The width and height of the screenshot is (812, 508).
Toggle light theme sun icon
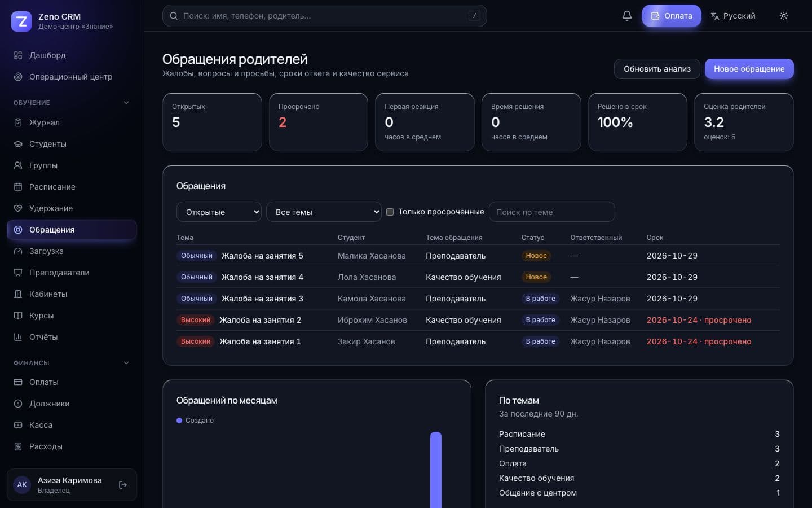coord(784,16)
